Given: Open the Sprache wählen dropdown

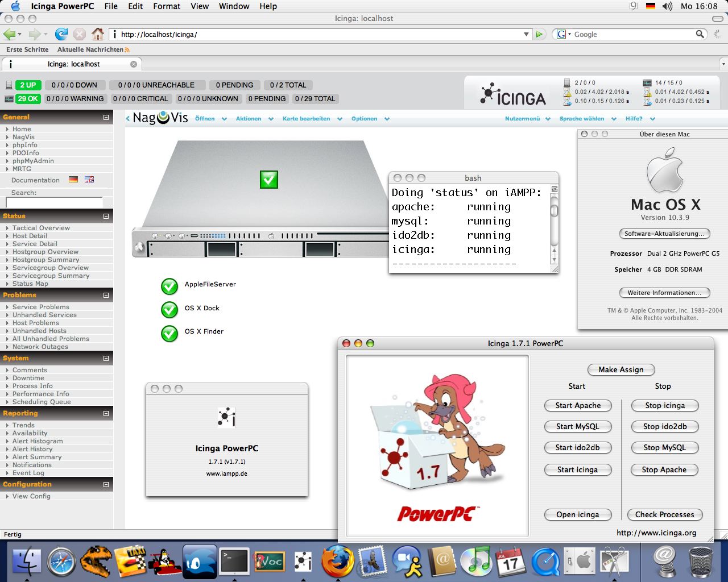Looking at the screenshot, I should click(x=588, y=118).
